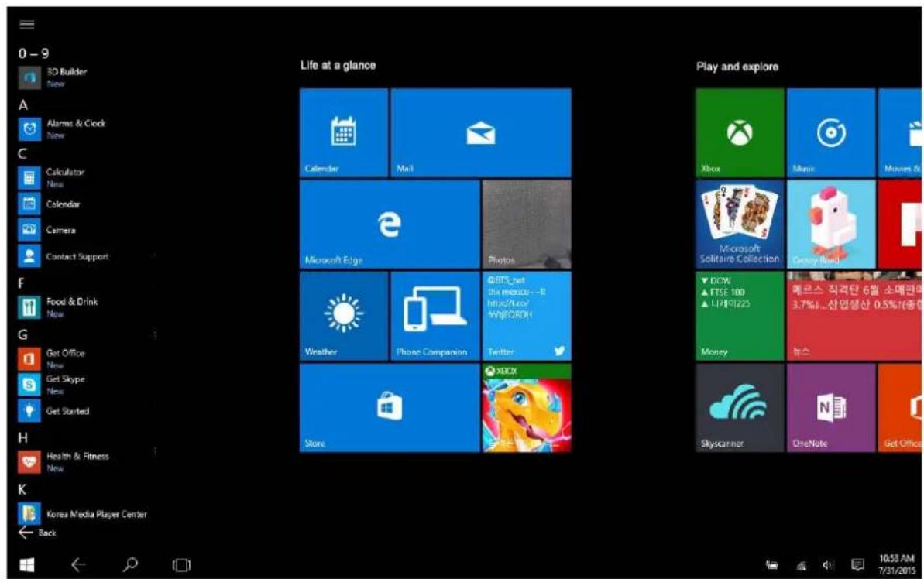Click the battery tray icon
The width and height of the screenshot is (924, 579).
click(x=772, y=565)
